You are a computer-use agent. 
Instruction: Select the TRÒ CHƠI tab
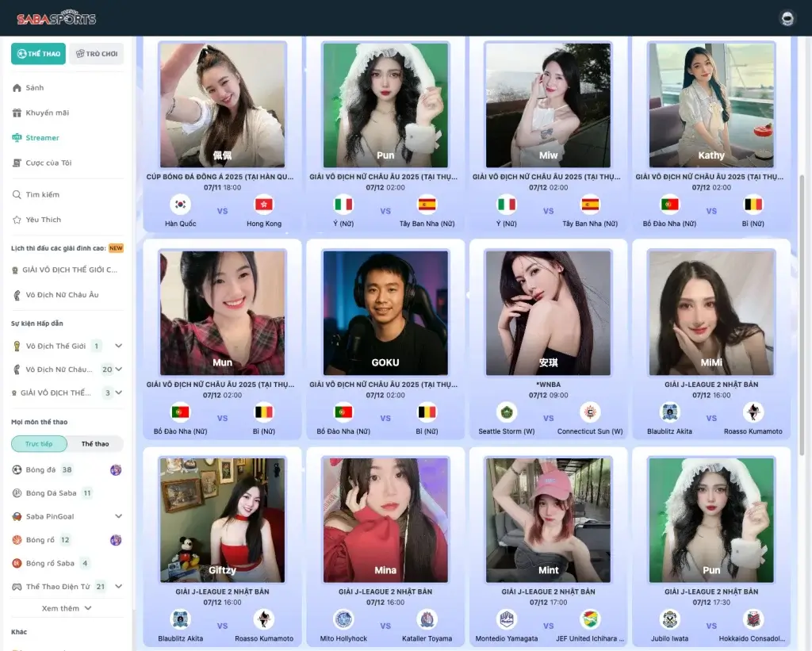97,54
